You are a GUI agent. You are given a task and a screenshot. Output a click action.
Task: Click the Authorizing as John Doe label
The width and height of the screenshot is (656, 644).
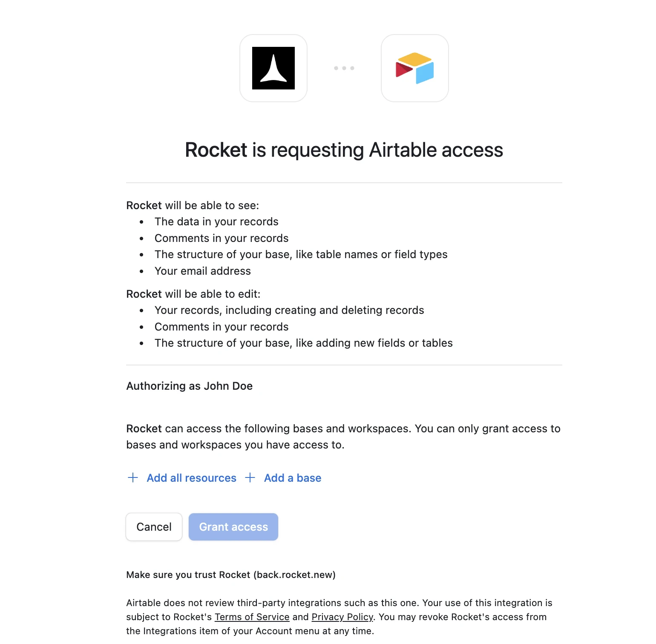189,386
